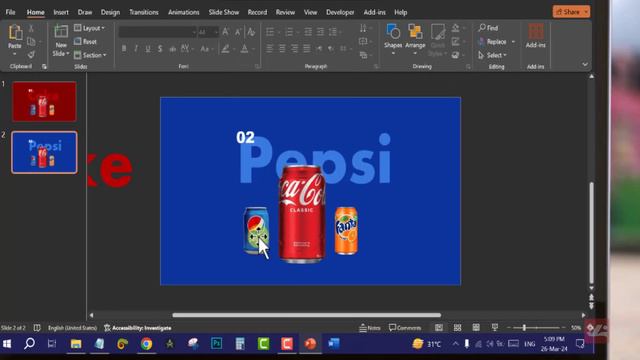The width and height of the screenshot is (640, 360).
Task: Click Decrease Font Size icon
Action: (238, 31)
